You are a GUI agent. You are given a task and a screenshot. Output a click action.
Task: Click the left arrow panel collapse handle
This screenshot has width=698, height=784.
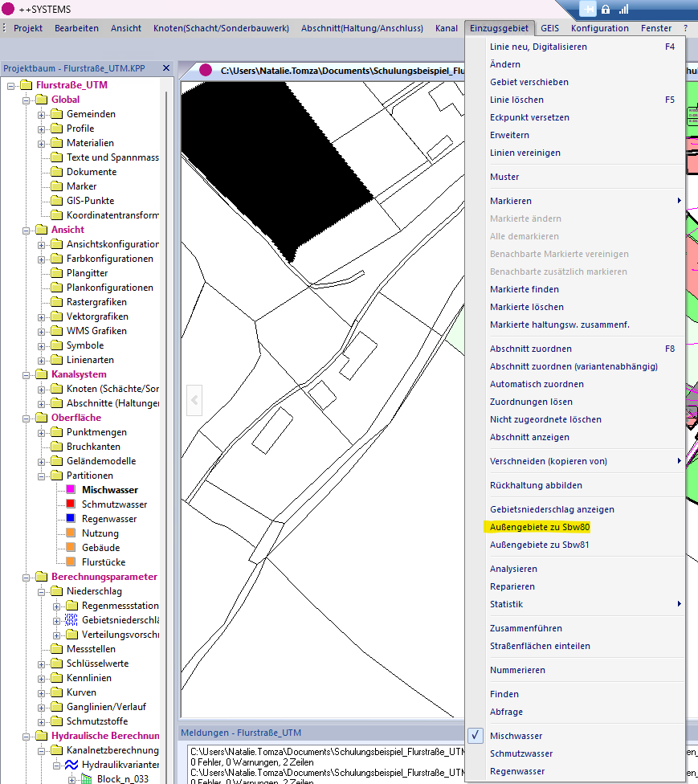(x=194, y=399)
